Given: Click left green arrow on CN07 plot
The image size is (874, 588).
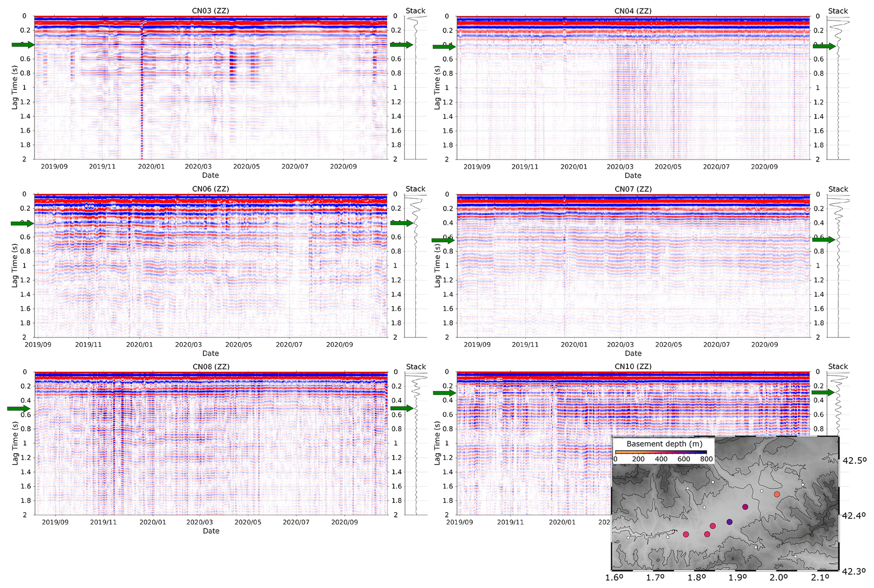Looking at the screenshot, I should pyautogui.click(x=443, y=241).
